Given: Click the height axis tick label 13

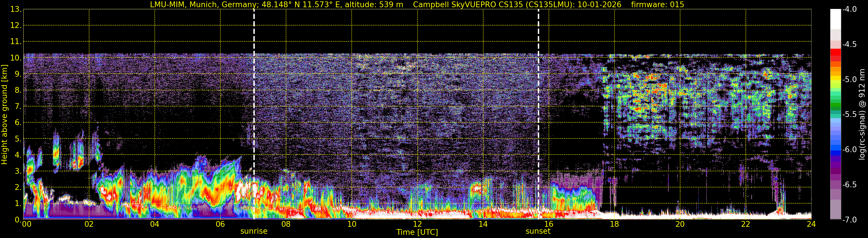Looking at the screenshot, I should pyautogui.click(x=16, y=10).
